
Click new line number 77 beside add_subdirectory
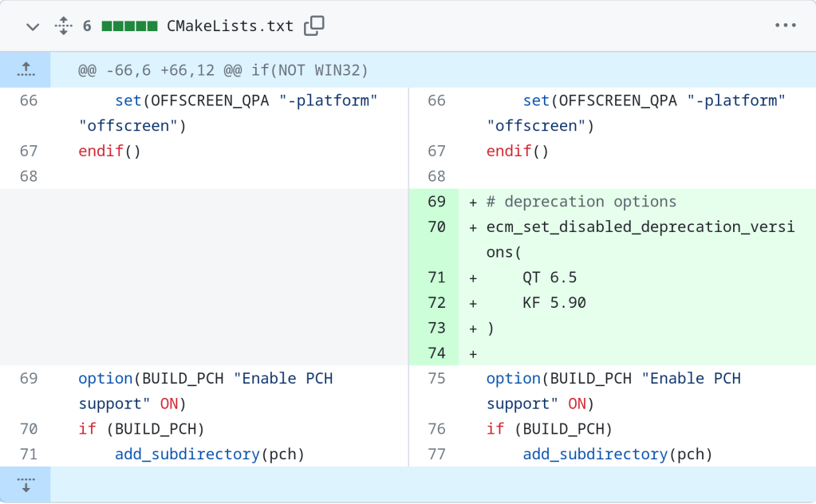pyautogui.click(x=436, y=455)
